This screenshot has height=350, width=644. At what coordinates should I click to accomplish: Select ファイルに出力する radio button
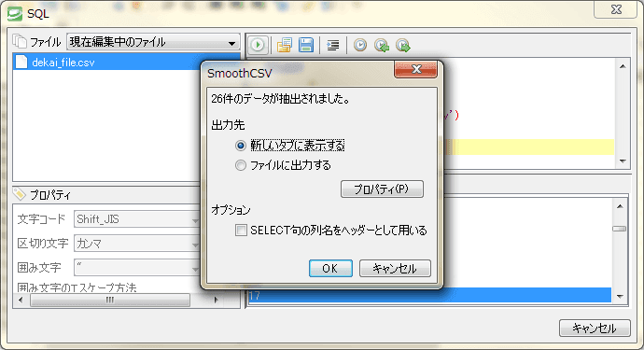click(x=241, y=165)
